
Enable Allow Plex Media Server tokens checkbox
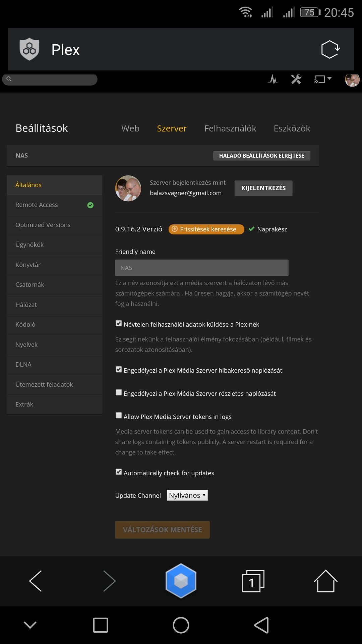[119, 416]
